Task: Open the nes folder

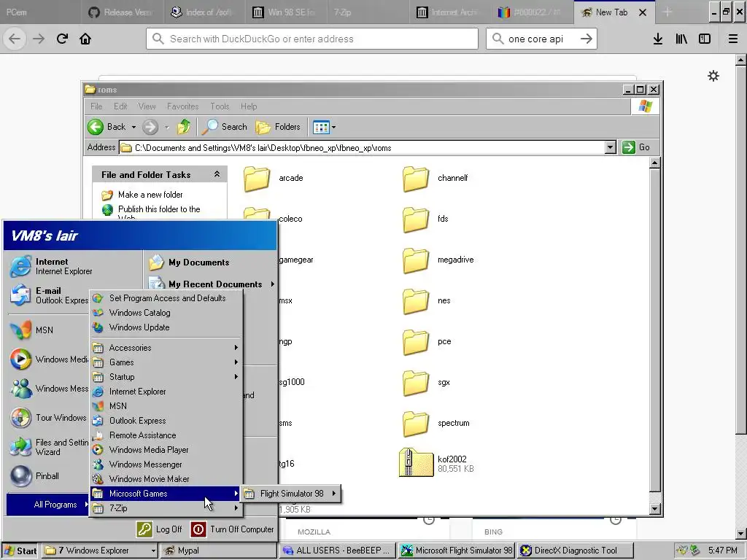Action: 426,301
